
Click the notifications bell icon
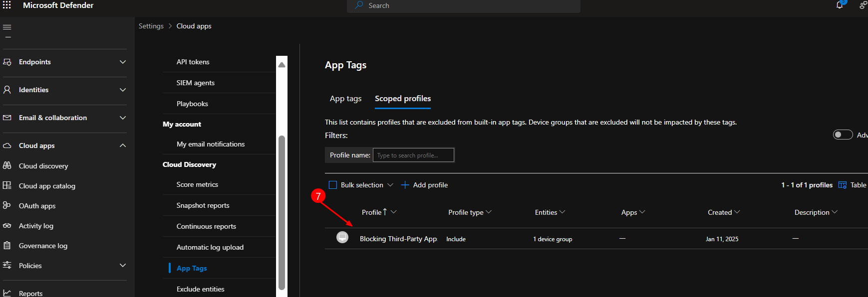point(840,5)
